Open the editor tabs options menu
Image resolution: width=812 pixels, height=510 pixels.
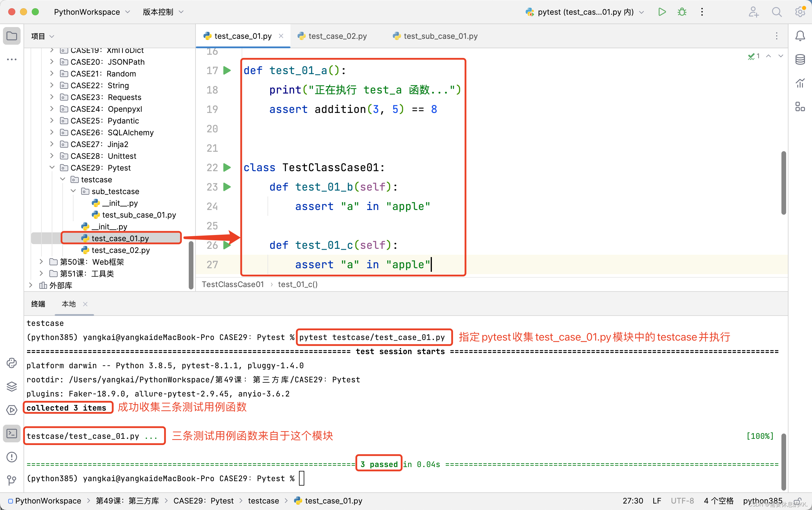[x=777, y=36]
